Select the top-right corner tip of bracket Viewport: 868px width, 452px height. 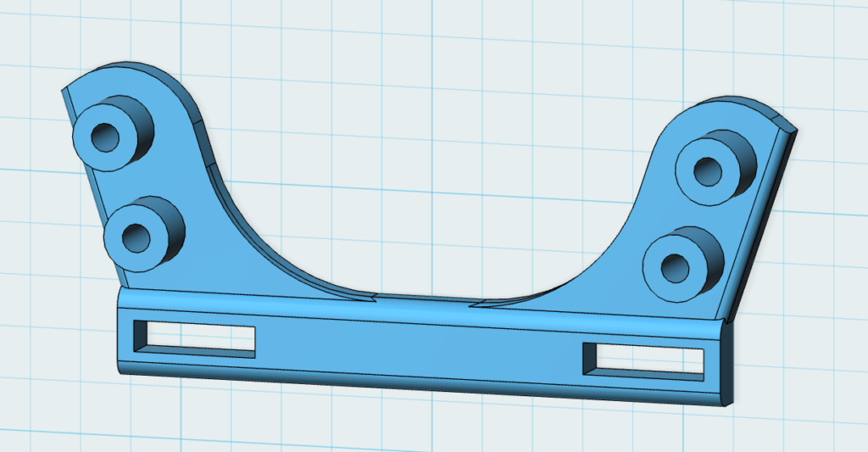[x=795, y=129]
